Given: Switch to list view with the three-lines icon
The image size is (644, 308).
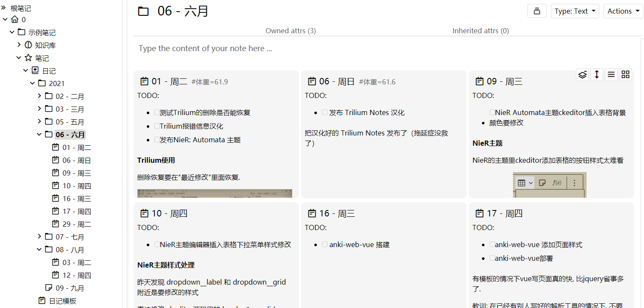Looking at the screenshot, I should (611, 75).
